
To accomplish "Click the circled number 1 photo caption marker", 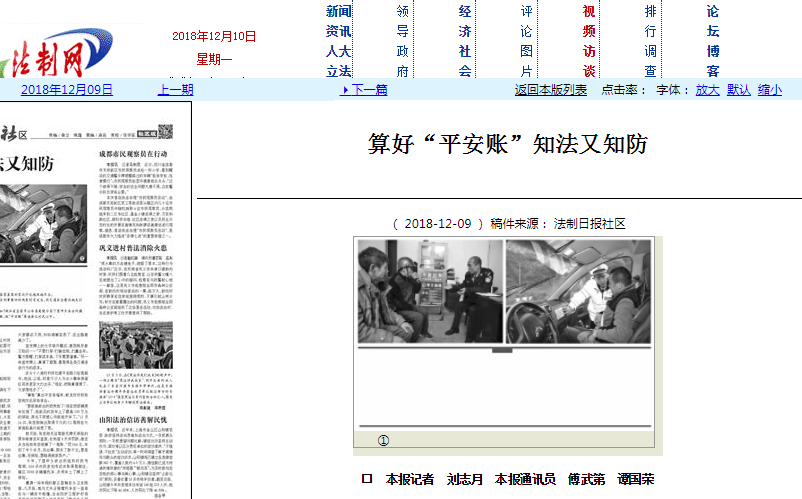I will coord(382,440).
